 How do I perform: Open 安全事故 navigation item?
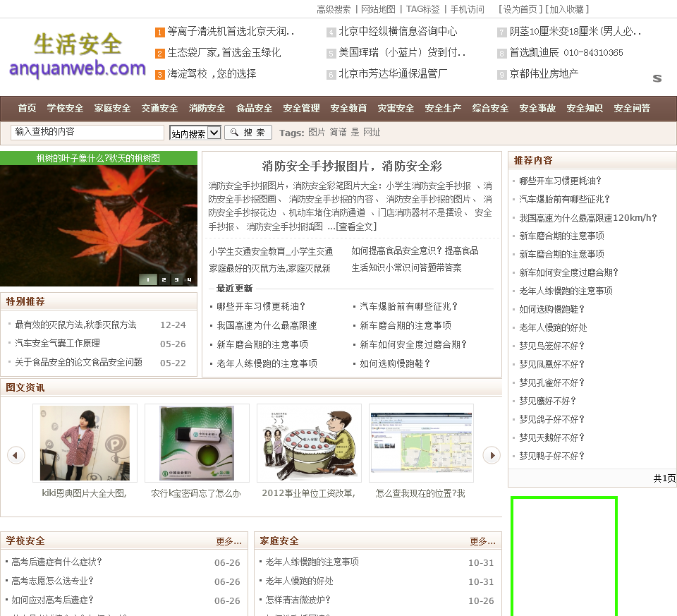pos(537,108)
